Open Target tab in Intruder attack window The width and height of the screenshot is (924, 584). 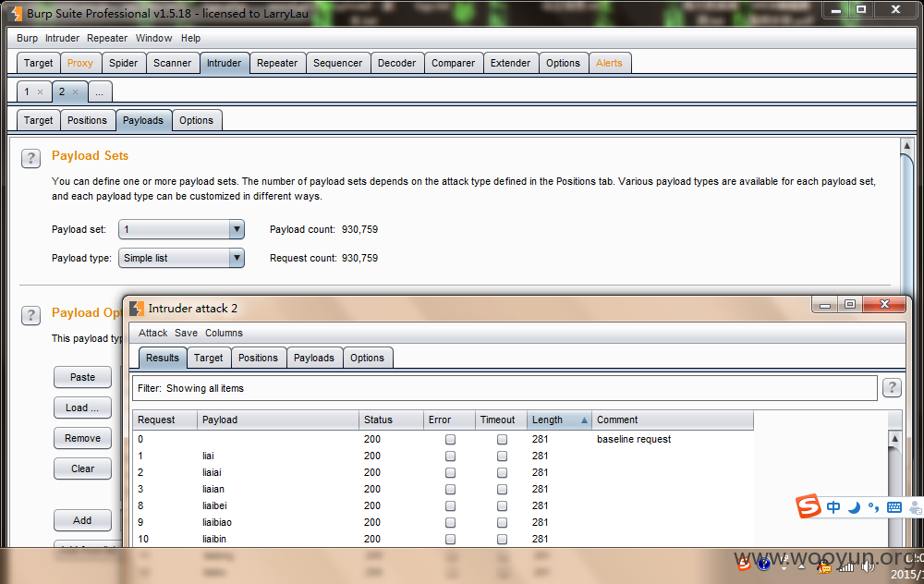(x=209, y=358)
